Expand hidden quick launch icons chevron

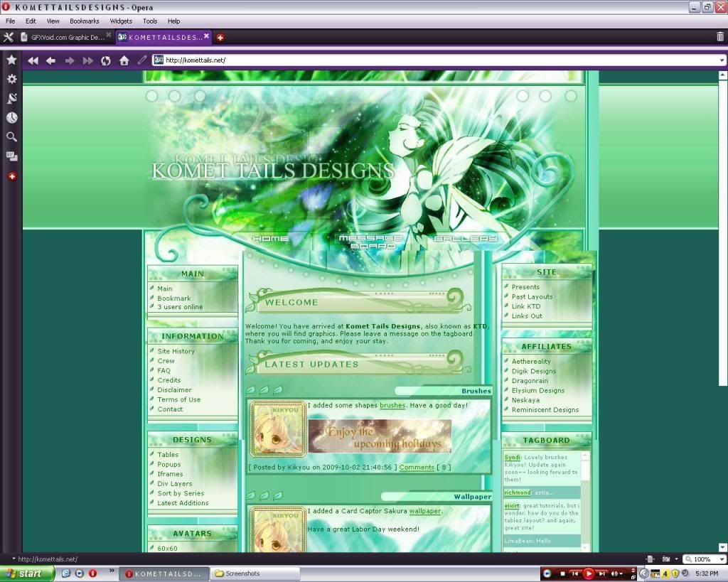pyautogui.click(x=112, y=571)
